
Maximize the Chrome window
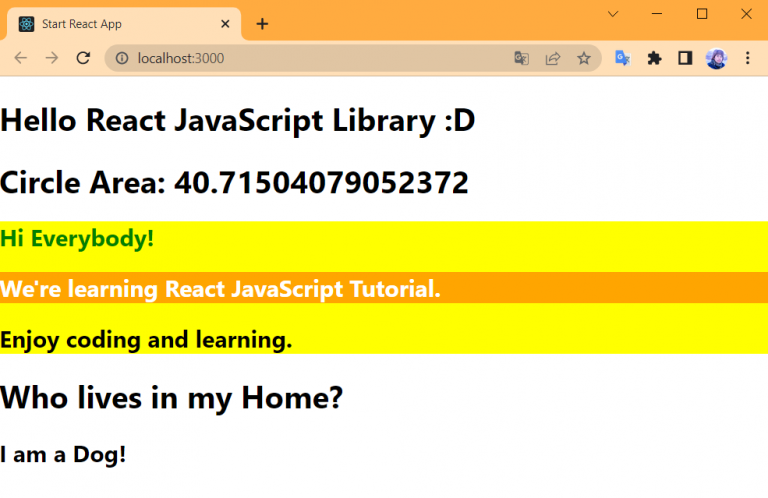(702, 14)
